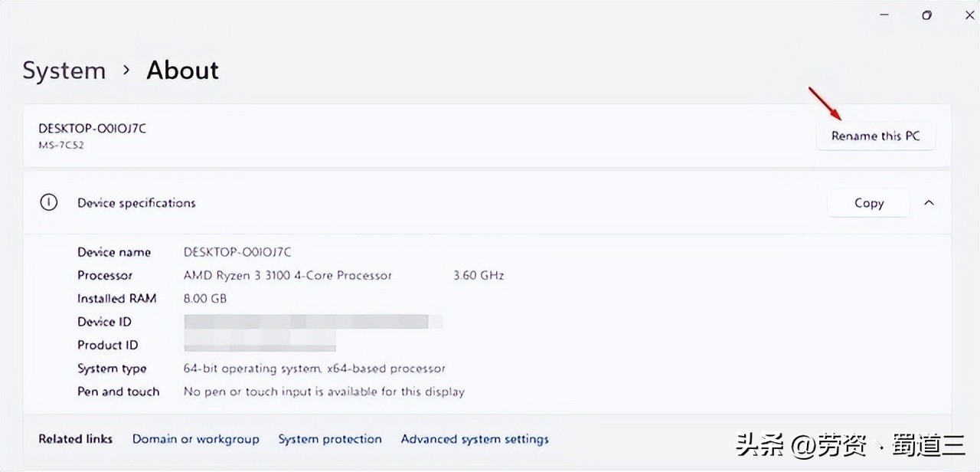Click the info icon beside Device specifications
This screenshot has height=472, width=980.
[48, 202]
